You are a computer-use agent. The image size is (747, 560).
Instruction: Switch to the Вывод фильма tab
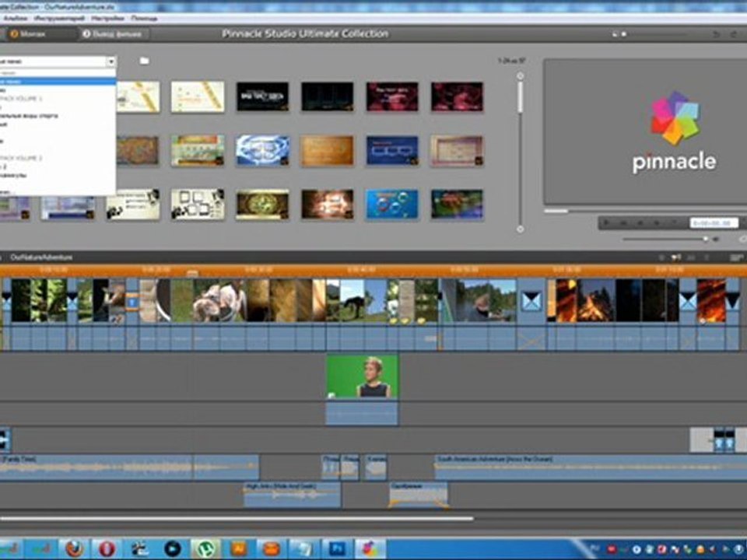pos(113,33)
